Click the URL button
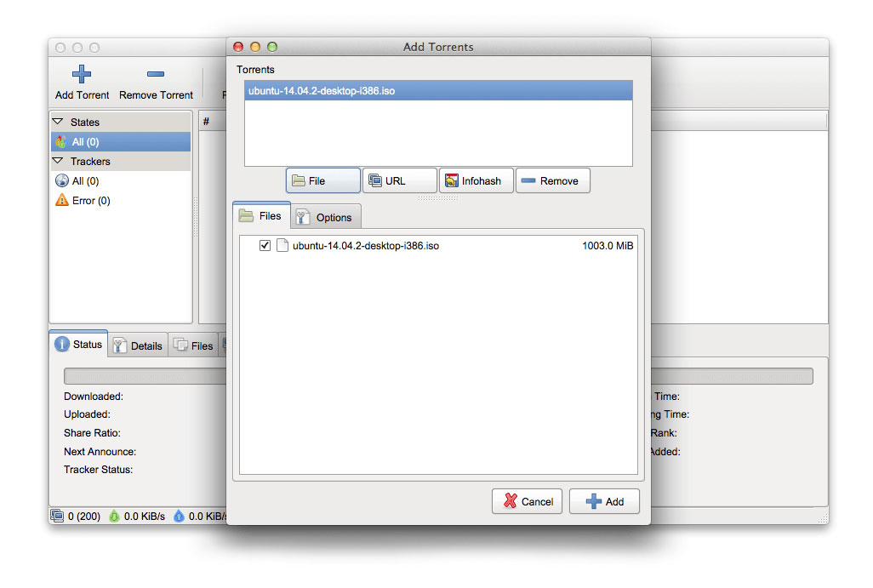 click(x=399, y=180)
